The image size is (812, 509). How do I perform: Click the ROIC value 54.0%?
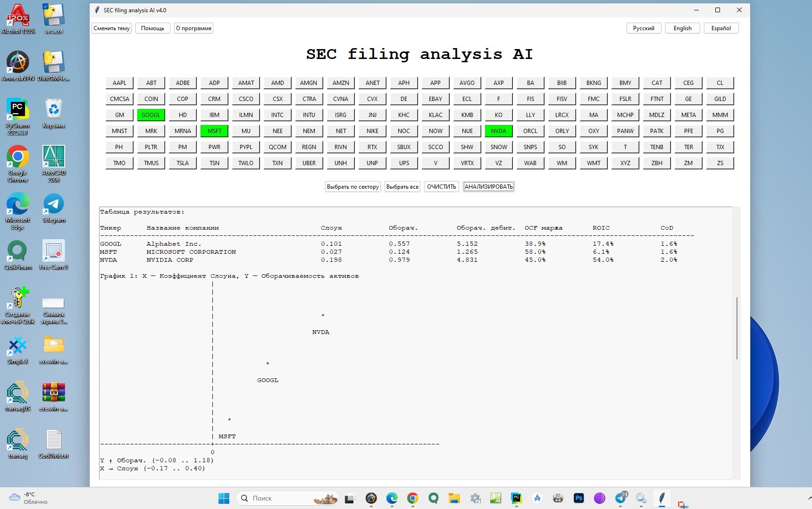[603, 260]
